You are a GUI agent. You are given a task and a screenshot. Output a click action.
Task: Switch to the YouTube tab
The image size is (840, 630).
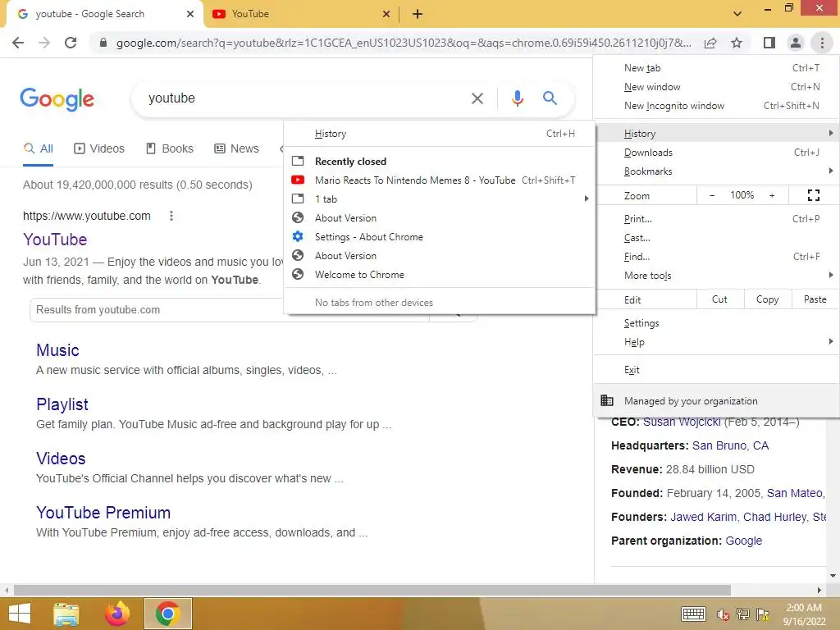tap(300, 14)
